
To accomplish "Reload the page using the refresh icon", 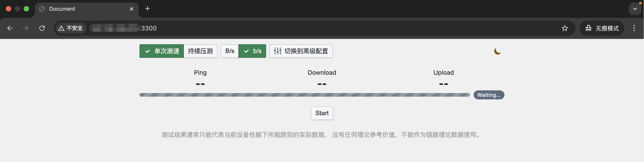I will click(x=42, y=28).
